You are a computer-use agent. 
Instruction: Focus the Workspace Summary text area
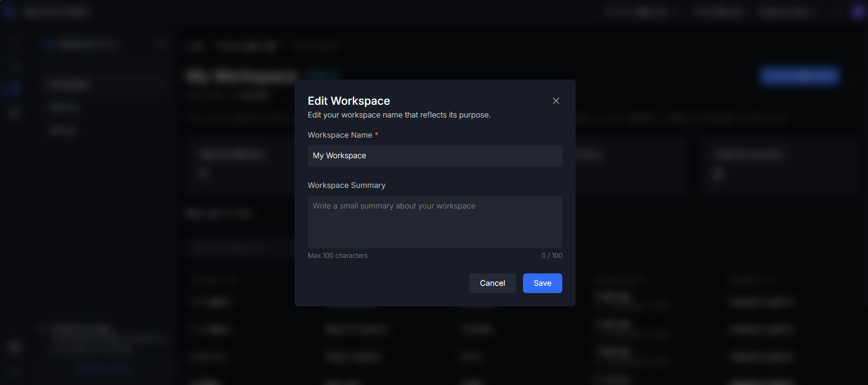(x=435, y=222)
